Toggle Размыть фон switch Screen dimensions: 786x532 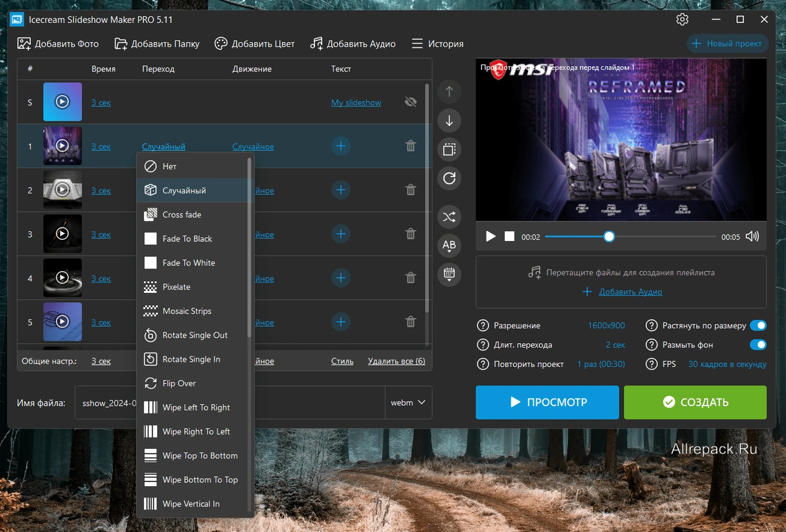pos(758,345)
